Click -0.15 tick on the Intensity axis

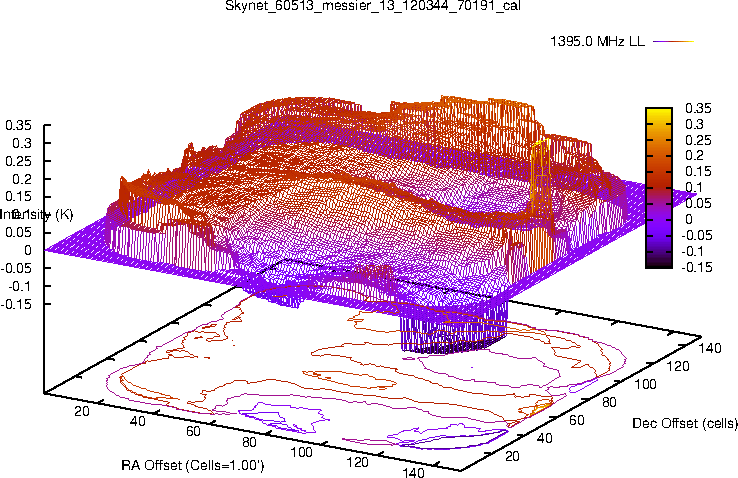point(16,304)
